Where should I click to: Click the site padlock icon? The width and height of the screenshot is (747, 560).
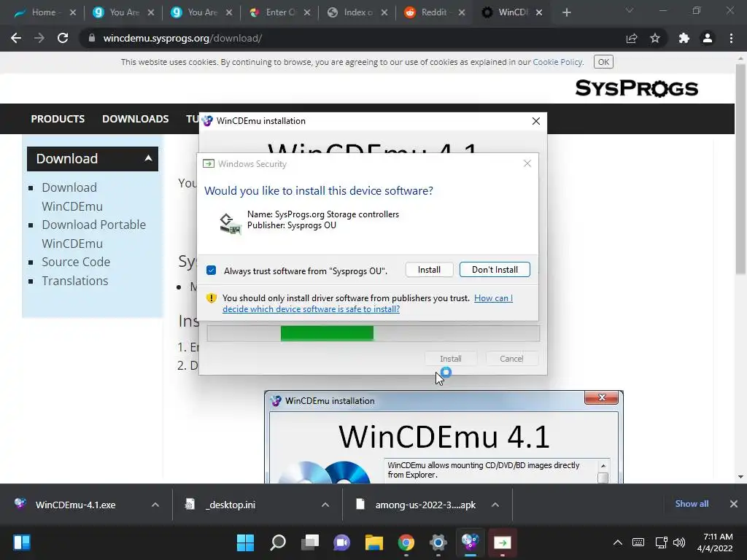pos(91,38)
